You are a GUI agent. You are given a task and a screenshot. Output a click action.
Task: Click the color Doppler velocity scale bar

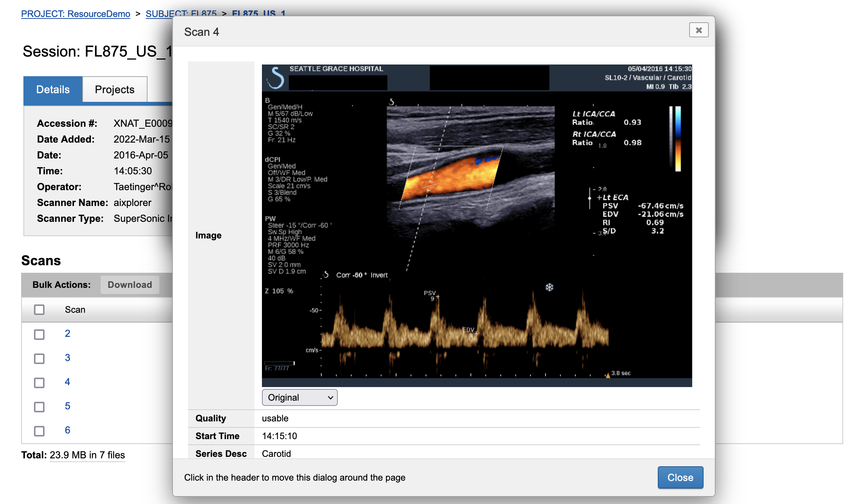pos(678,139)
